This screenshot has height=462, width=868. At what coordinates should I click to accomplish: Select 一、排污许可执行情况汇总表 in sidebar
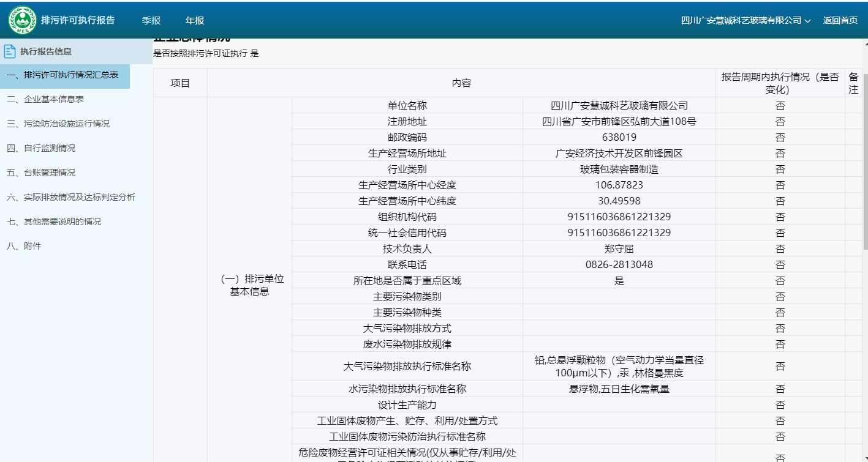pos(62,75)
